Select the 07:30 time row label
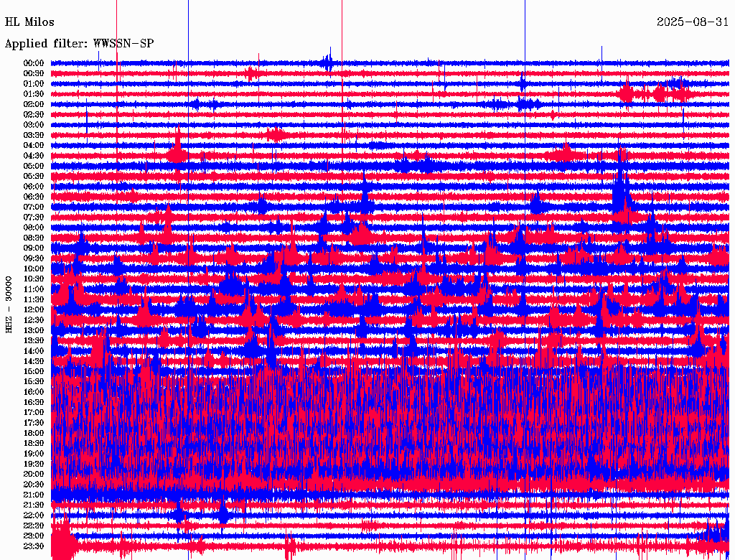 pyautogui.click(x=34, y=217)
